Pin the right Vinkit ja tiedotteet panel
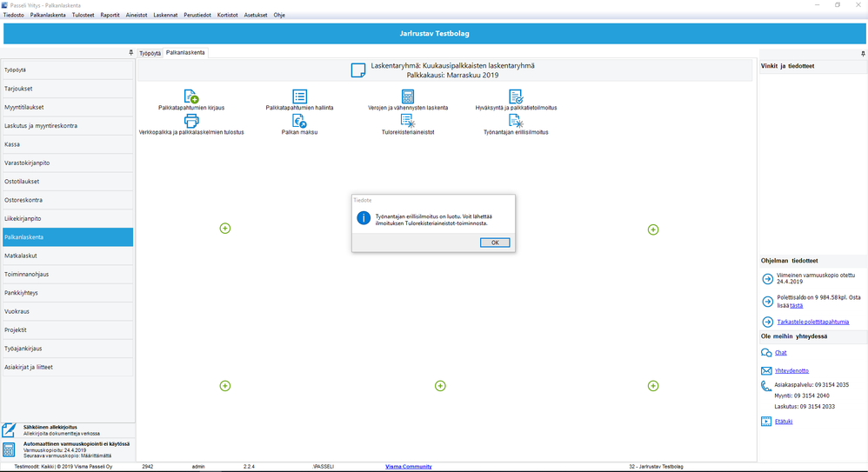 [863, 54]
